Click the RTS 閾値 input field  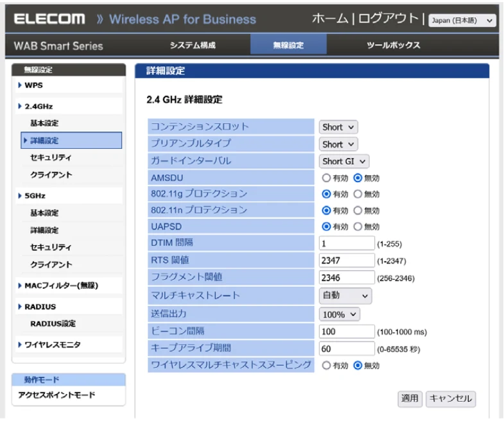tap(347, 261)
